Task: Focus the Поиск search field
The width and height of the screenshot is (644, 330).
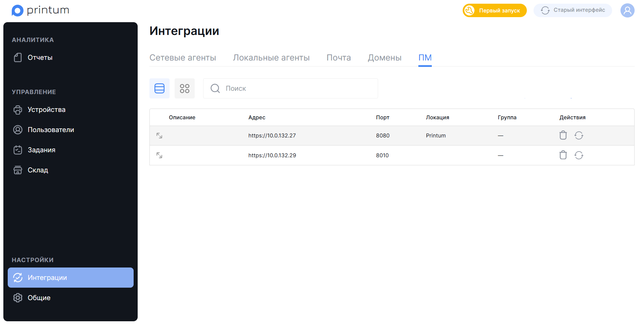Action: click(x=290, y=88)
